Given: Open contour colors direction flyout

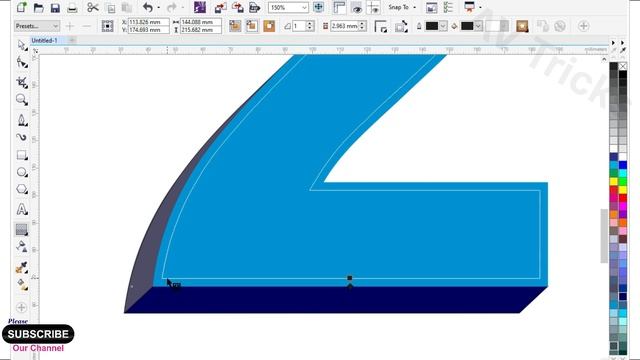Looking at the screenshot, I should click(401, 26).
